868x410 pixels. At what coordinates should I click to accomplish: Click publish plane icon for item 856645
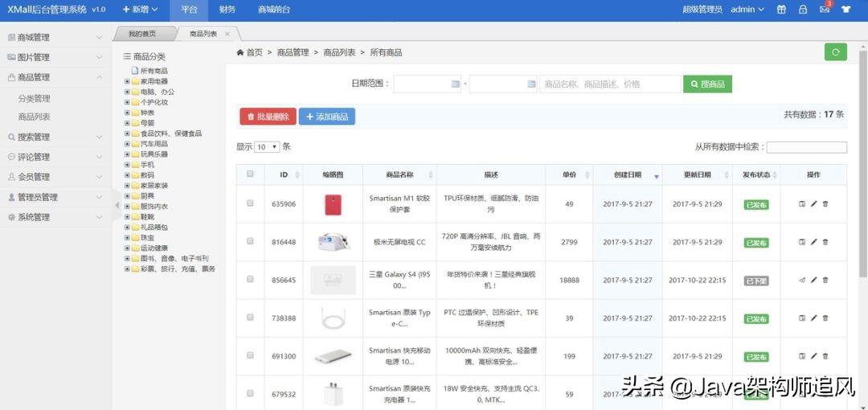point(802,281)
